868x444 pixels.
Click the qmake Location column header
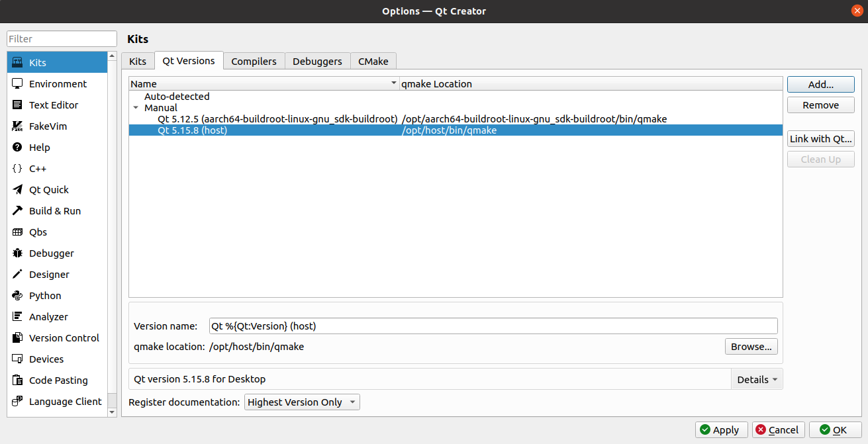(591, 84)
